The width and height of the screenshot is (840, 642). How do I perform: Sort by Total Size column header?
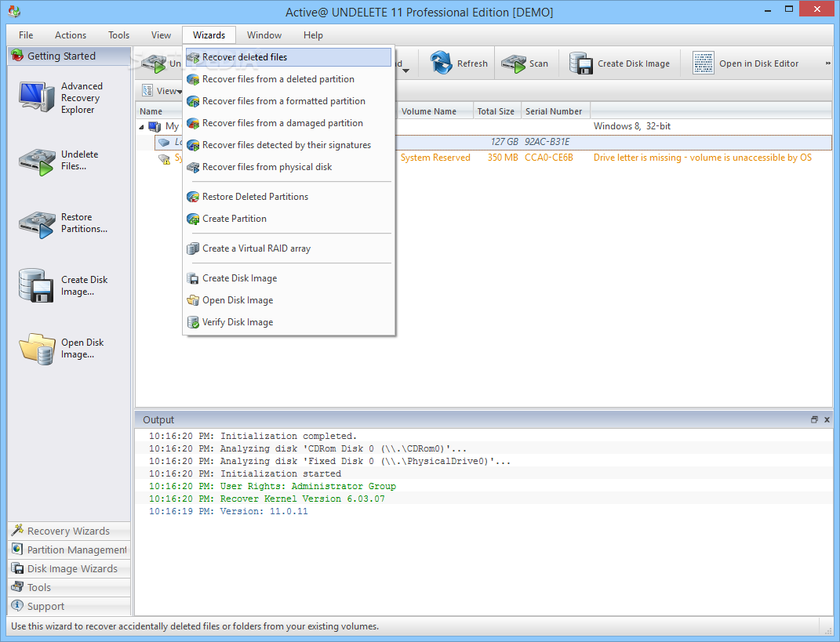497,111
